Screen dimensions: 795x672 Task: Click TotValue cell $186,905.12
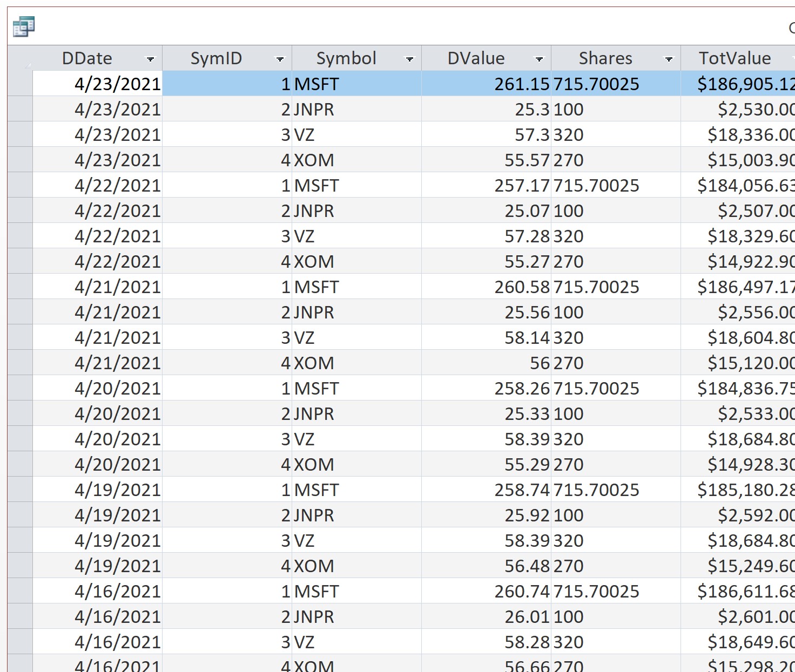coord(738,84)
